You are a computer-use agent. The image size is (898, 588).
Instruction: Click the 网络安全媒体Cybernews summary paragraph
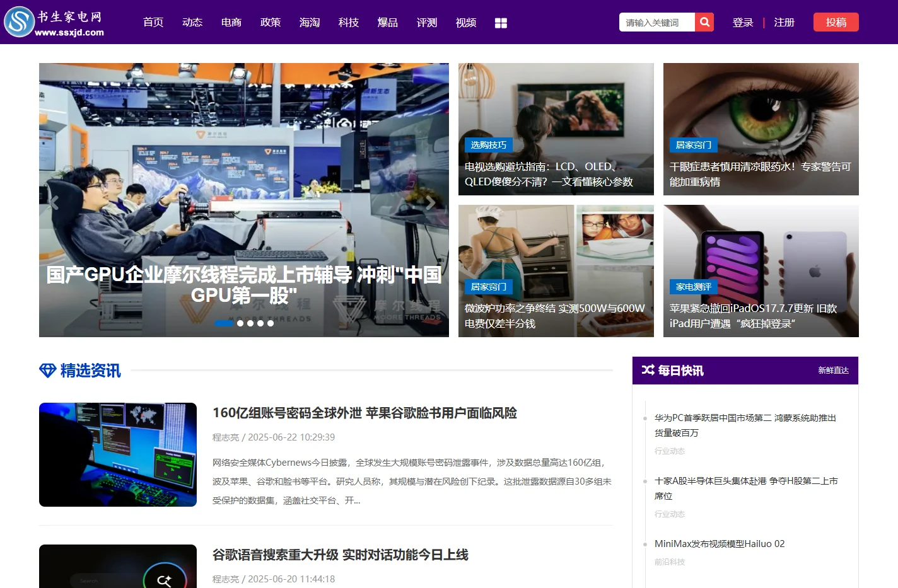tap(412, 481)
